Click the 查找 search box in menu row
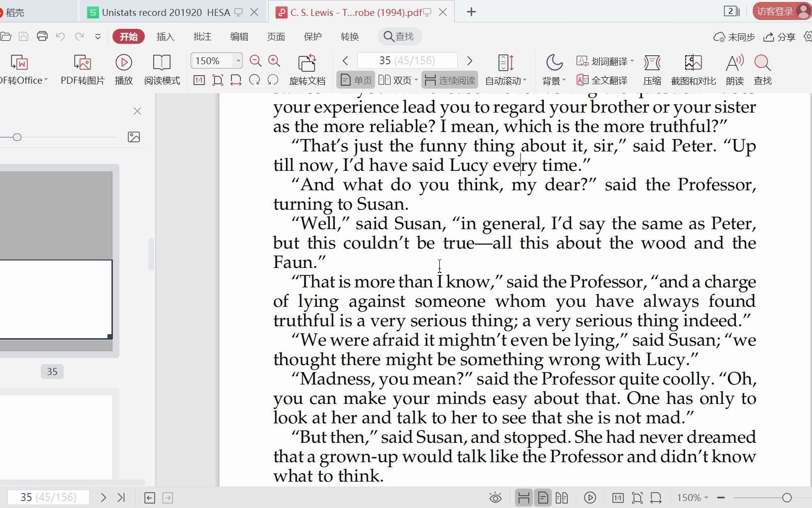 click(400, 36)
